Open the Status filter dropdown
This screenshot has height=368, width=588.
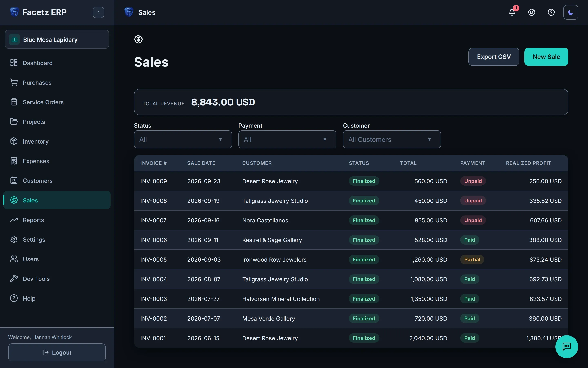183,139
